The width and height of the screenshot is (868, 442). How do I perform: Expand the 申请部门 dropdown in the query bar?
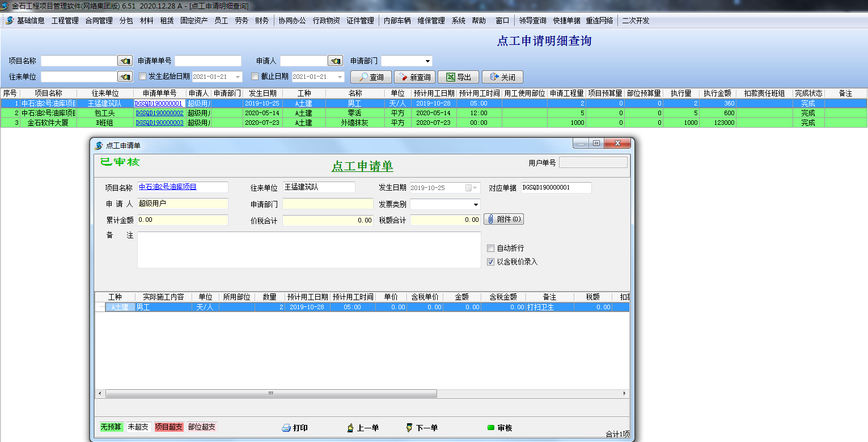pyautogui.click(x=427, y=61)
